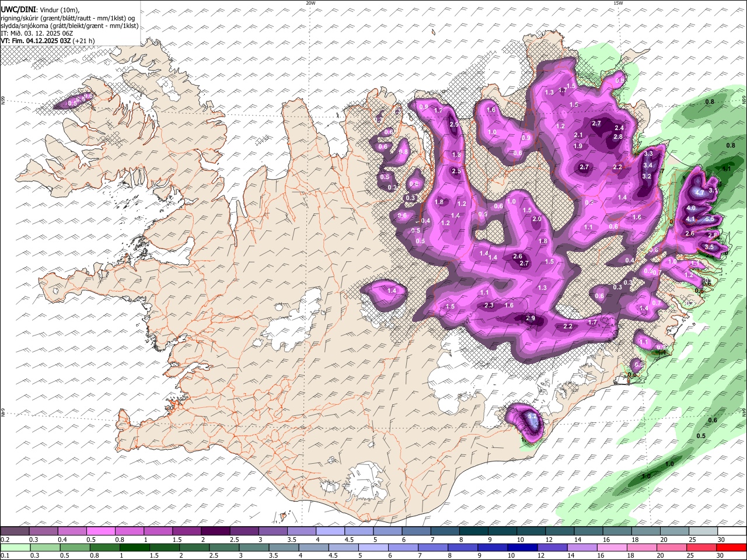Click the lower-row blue swatch between 7 and 8

point(433,547)
